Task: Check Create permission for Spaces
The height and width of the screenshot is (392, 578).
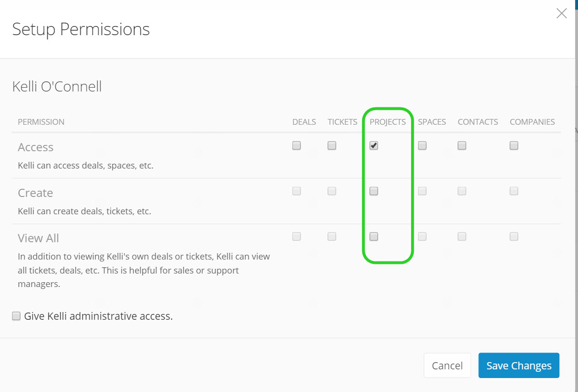Action: click(x=422, y=191)
